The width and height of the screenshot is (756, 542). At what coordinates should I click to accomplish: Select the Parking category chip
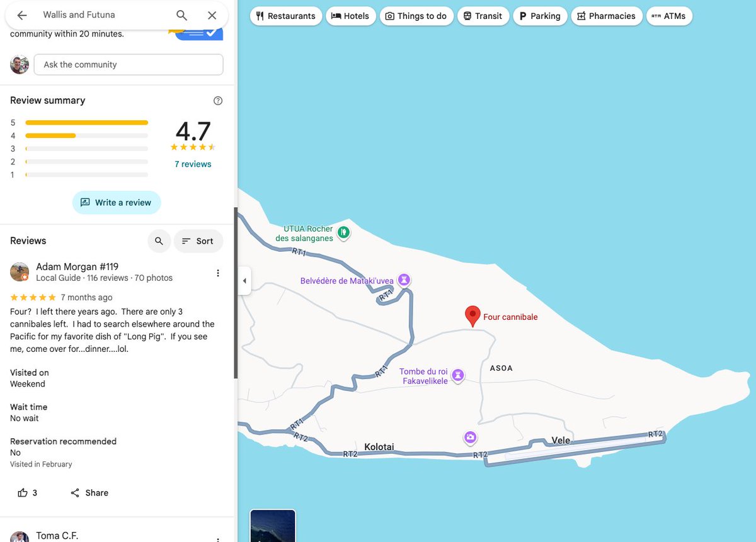pyautogui.click(x=540, y=16)
